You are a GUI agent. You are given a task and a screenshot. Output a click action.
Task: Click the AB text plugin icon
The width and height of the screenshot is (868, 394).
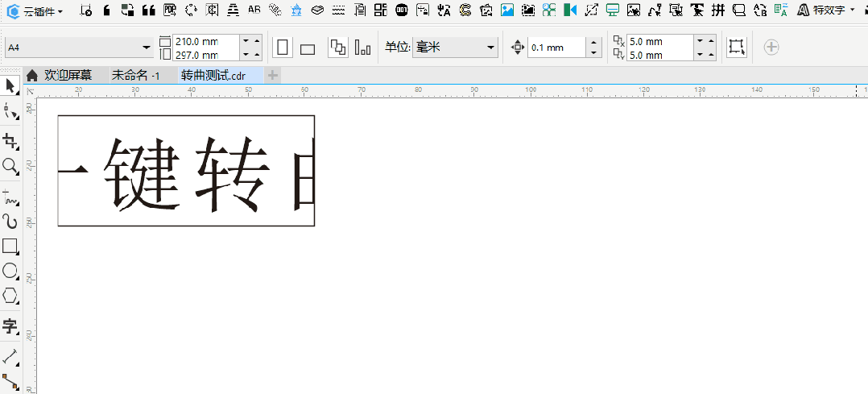[254, 10]
